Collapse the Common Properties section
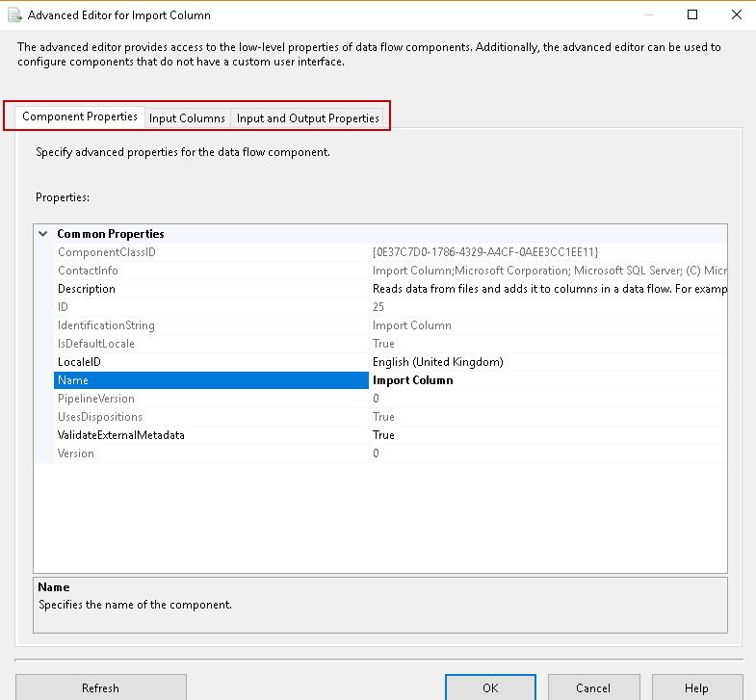 (42, 234)
